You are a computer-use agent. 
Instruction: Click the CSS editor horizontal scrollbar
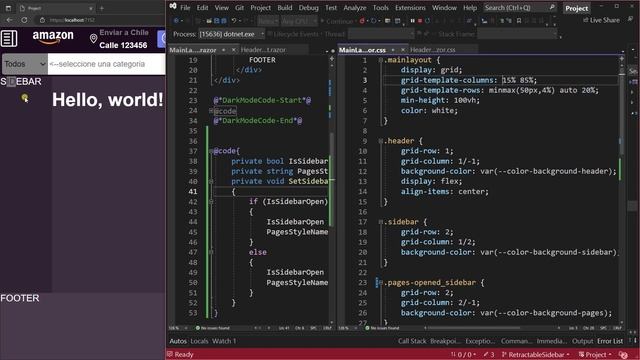[x=473, y=328]
